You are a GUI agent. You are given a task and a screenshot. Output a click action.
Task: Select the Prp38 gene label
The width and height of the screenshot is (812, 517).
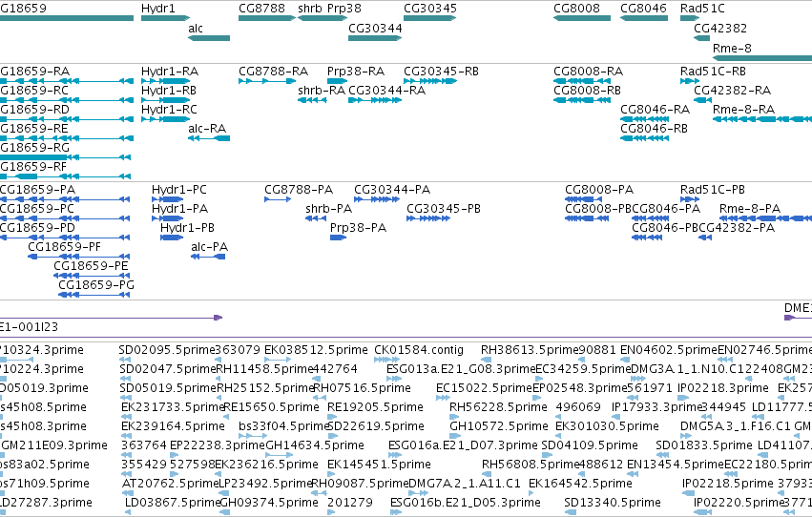click(x=344, y=9)
